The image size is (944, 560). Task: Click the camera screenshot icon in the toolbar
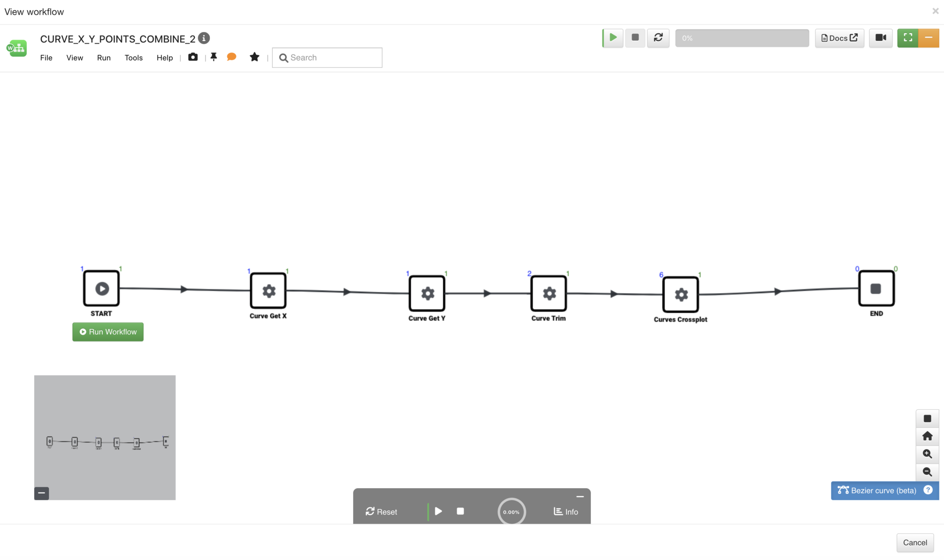[193, 57]
